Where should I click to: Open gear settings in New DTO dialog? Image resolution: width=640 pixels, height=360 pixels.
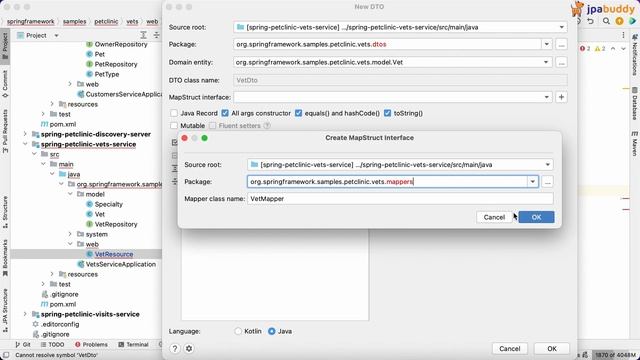(189, 349)
